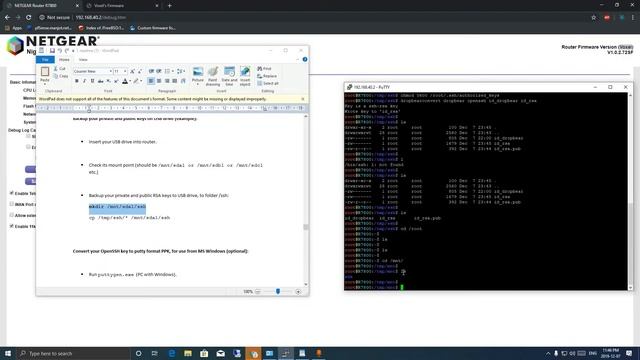The height and width of the screenshot is (360, 640).
Task: Click WordPad vertical scrollbar thumb
Action: tap(306, 227)
